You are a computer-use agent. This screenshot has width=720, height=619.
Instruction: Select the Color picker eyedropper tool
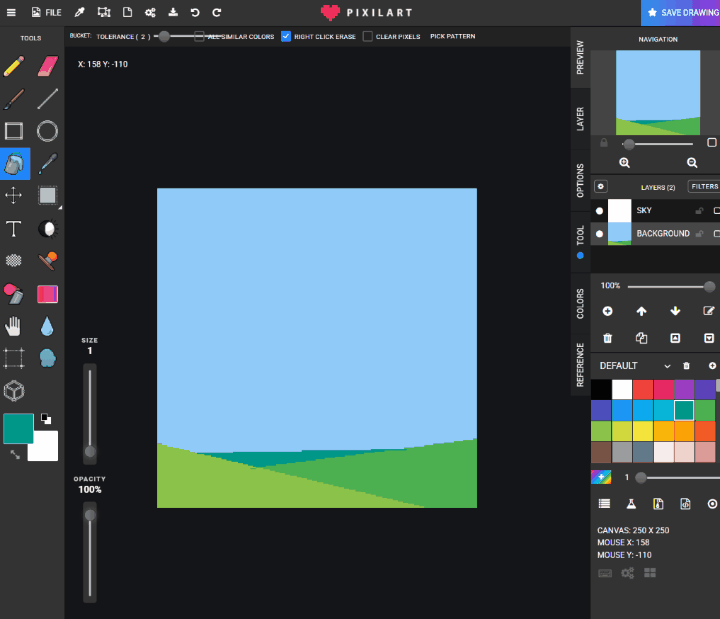[47, 163]
